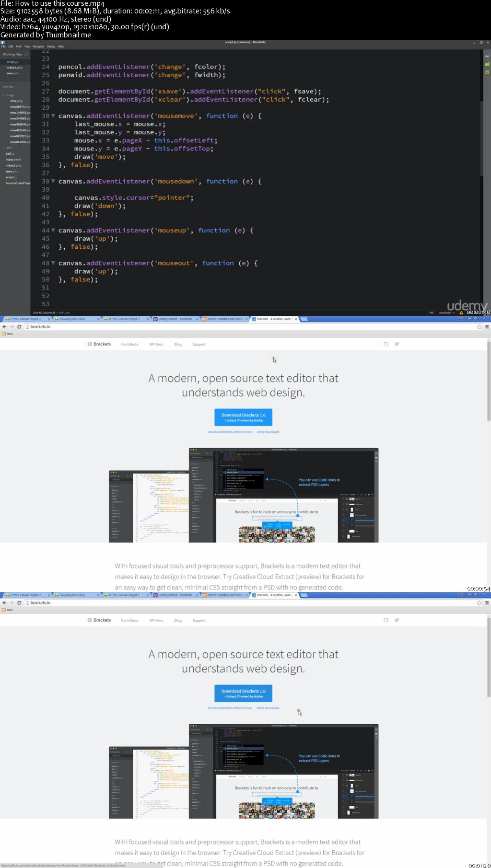Open the Help menu in Brackets
The image size is (491, 868).
61,46
